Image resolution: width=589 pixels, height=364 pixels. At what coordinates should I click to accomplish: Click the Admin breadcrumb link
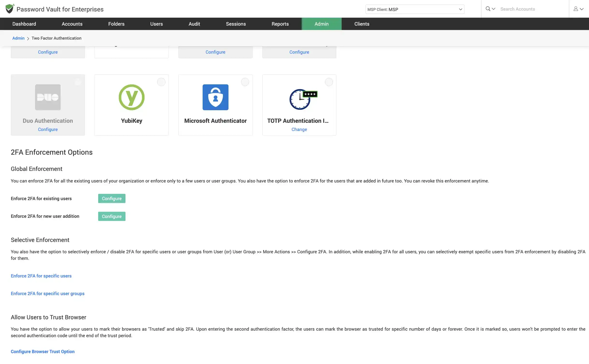tap(18, 38)
